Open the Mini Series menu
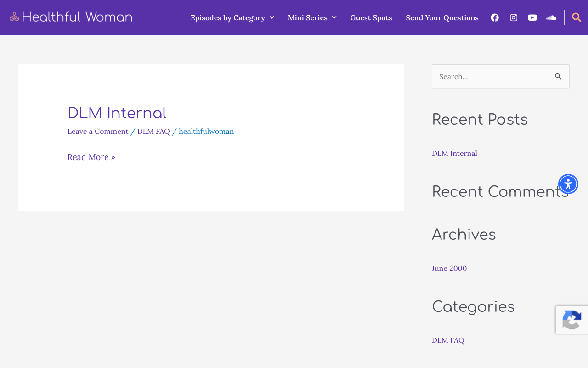The height and width of the screenshot is (368, 588). pyautogui.click(x=308, y=17)
